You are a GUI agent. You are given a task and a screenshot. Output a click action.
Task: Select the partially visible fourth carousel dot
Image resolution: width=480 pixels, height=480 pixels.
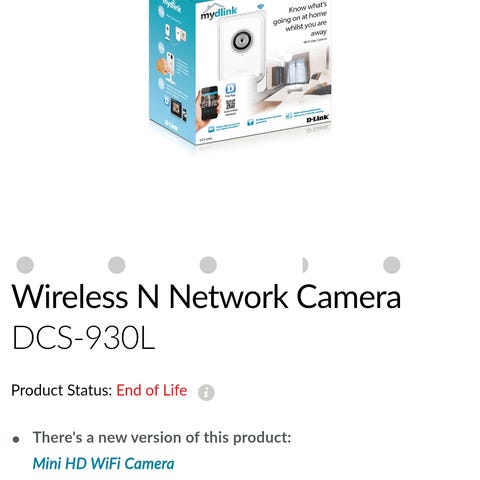305,265
